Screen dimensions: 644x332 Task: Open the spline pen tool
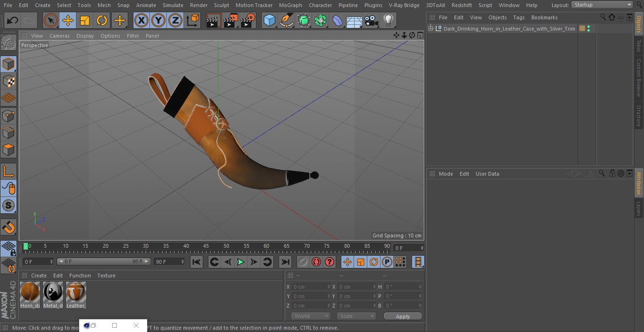(286, 20)
